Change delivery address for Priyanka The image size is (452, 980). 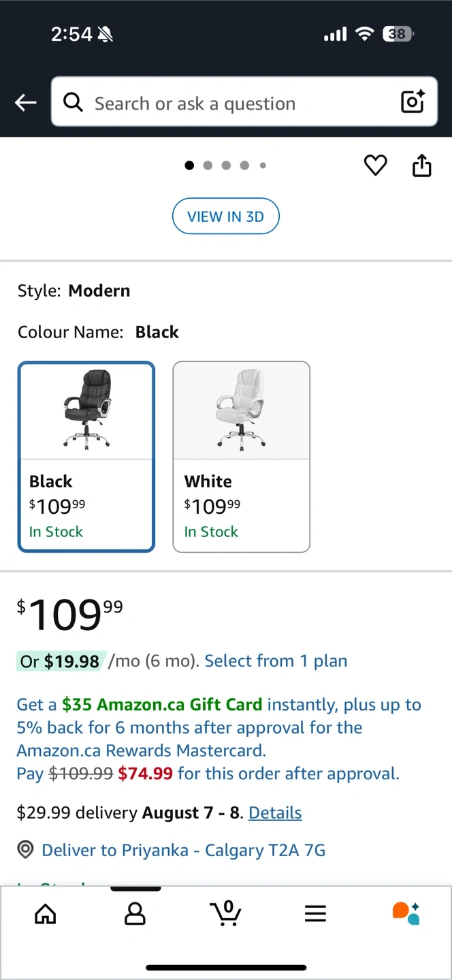pos(183,850)
